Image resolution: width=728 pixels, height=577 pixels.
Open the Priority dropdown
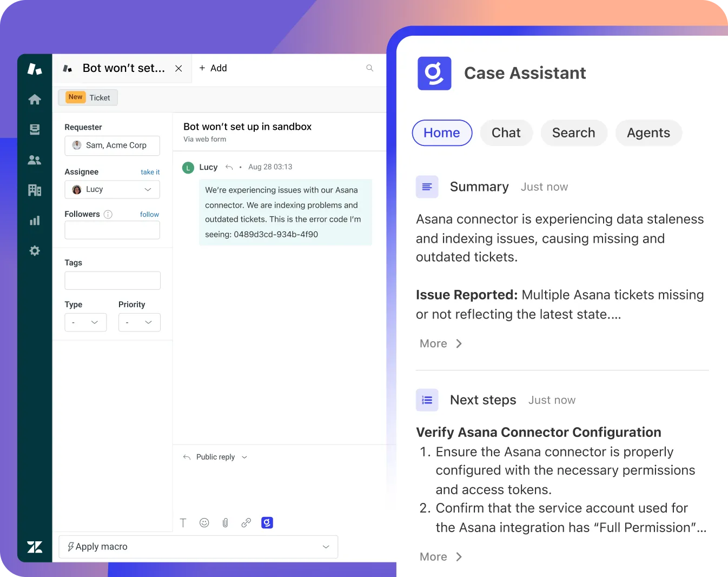(x=140, y=322)
